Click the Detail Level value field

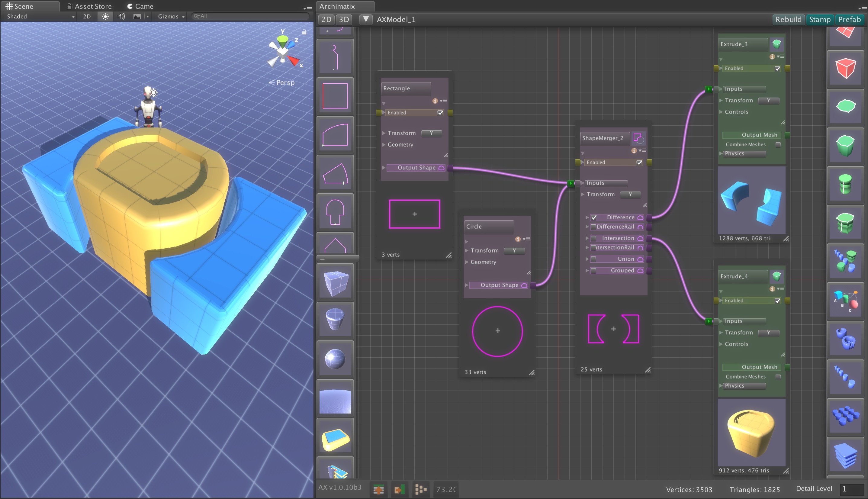point(852,489)
